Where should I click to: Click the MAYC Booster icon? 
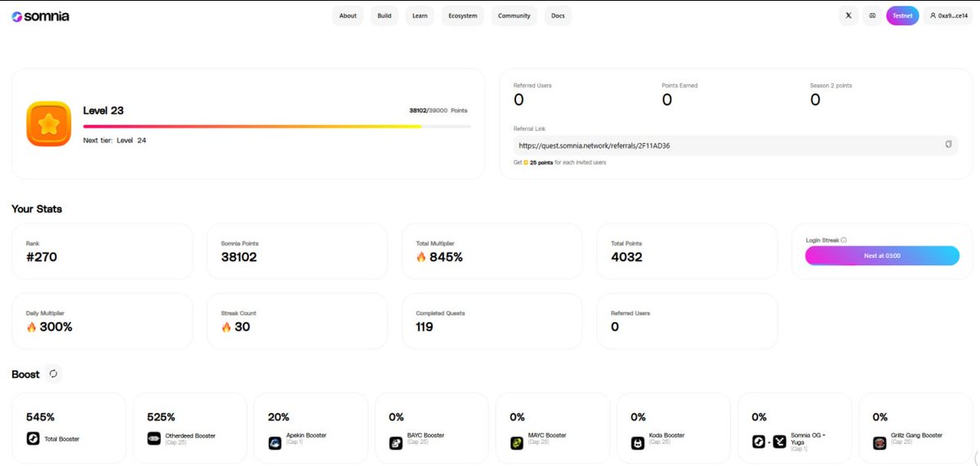[517, 442]
